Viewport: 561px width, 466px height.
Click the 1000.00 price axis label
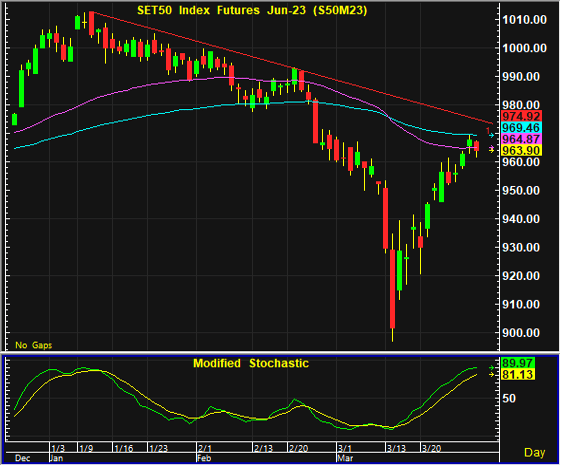[525, 48]
